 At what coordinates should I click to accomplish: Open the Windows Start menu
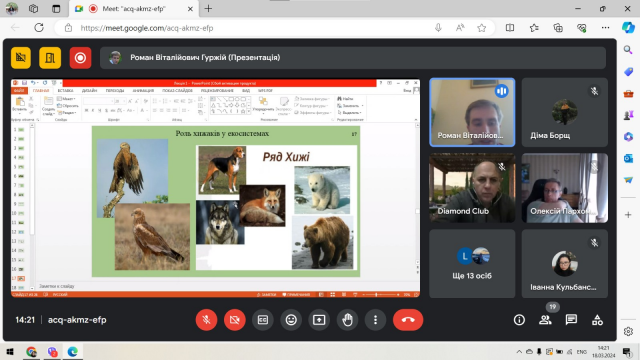point(10,352)
